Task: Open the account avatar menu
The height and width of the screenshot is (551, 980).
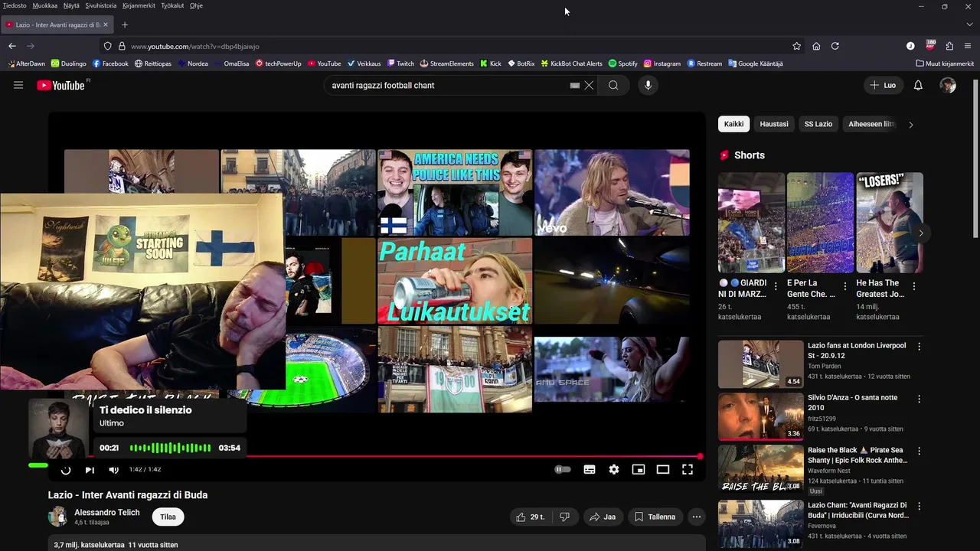Action: coord(948,85)
